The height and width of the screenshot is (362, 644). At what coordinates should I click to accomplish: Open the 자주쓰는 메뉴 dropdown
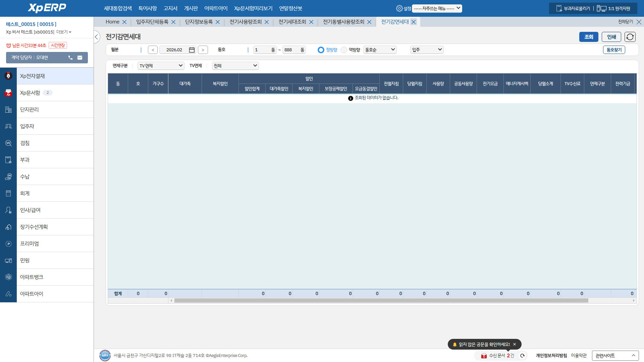437,8
